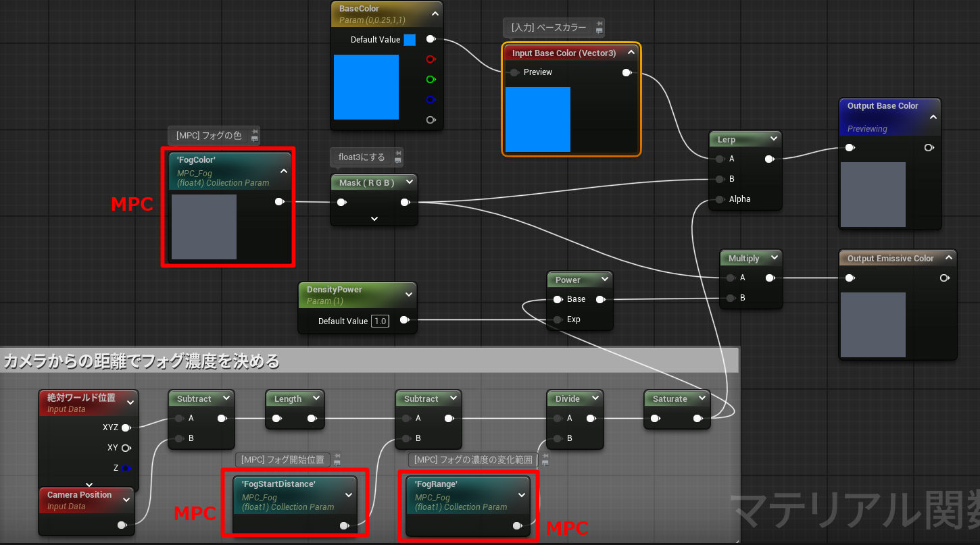Screen dimensions: 980x545
Task: Pin the [入力] ベースカラー comment bubble
Action: (599, 24)
